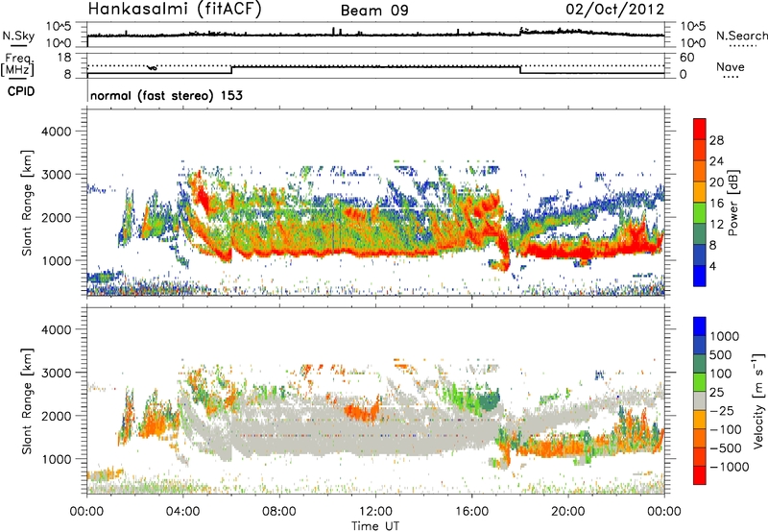
Task: Click the 'Nave' legend label
Action: click(x=730, y=67)
